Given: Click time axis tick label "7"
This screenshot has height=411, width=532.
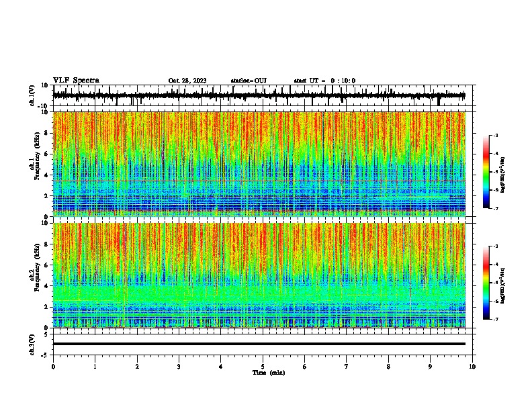Looking at the screenshot, I should [x=347, y=367].
